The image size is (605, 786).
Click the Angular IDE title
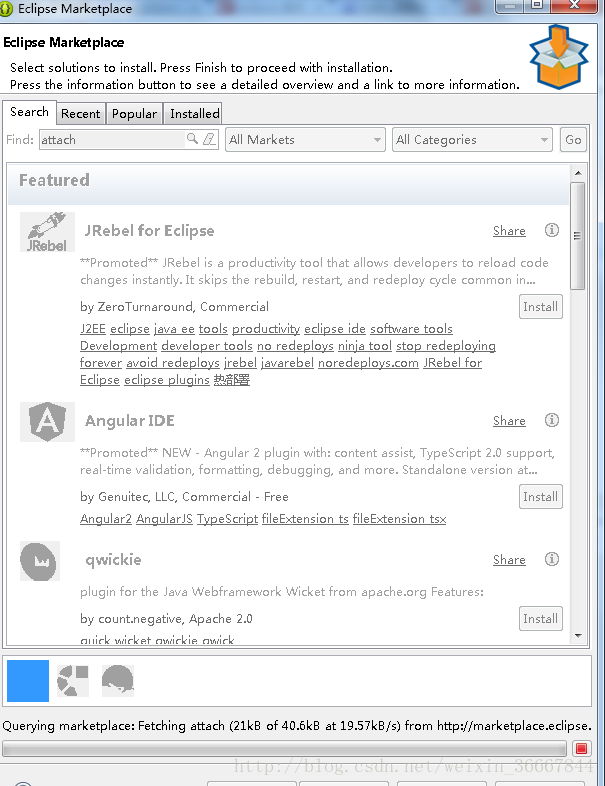coord(130,421)
